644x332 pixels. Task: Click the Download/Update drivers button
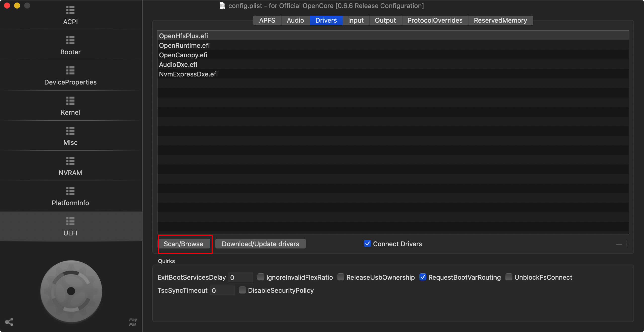coord(260,244)
